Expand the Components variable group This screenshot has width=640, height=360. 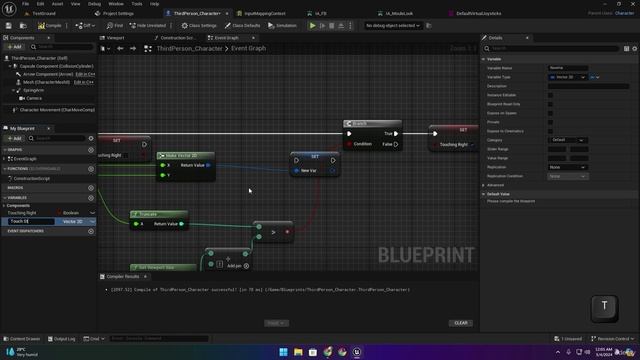[x=4, y=206]
